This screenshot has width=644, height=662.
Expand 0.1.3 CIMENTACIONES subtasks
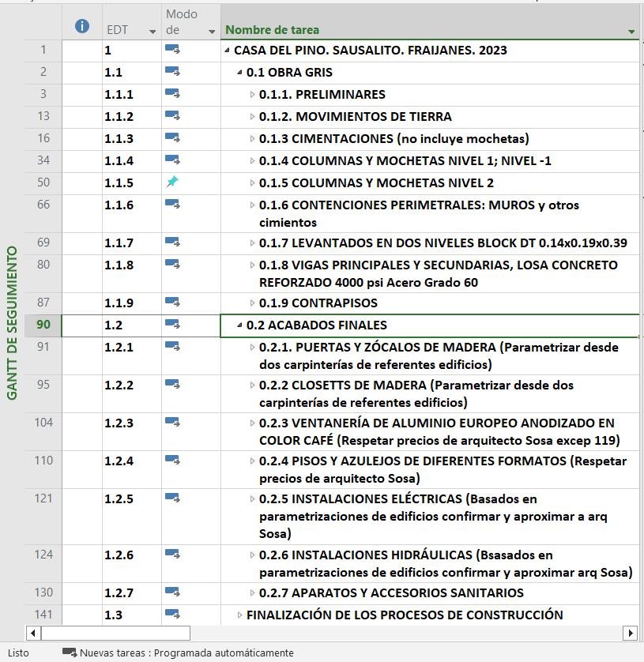(252, 138)
